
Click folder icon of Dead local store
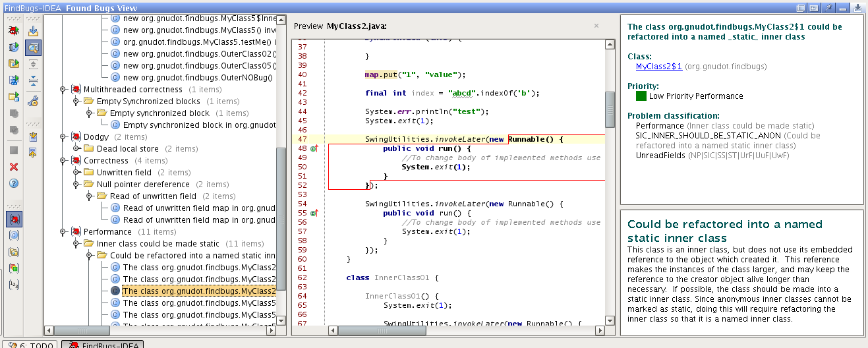tap(89, 149)
